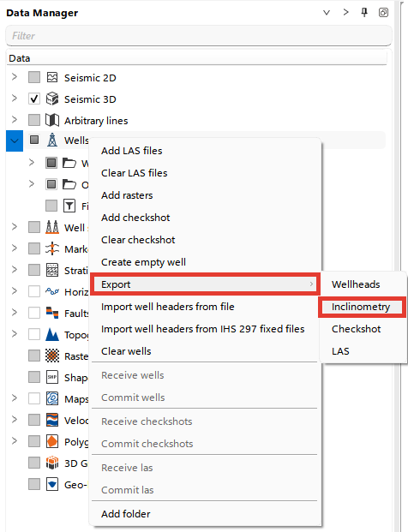The height and width of the screenshot is (532, 408).
Task: Click the Polygons orange icon
Action: click(x=52, y=441)
